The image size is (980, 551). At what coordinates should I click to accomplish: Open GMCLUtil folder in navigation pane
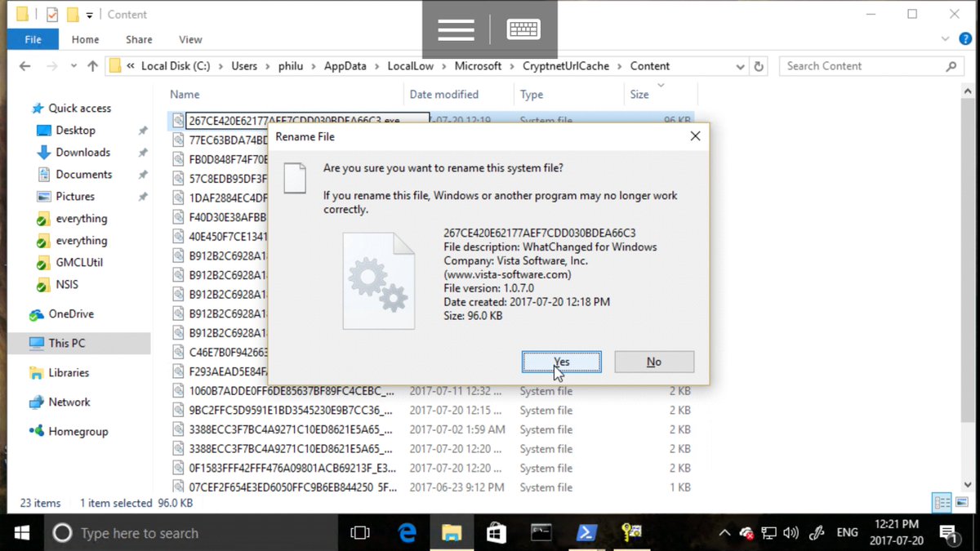pyautogui.click(x=79, y=262)
